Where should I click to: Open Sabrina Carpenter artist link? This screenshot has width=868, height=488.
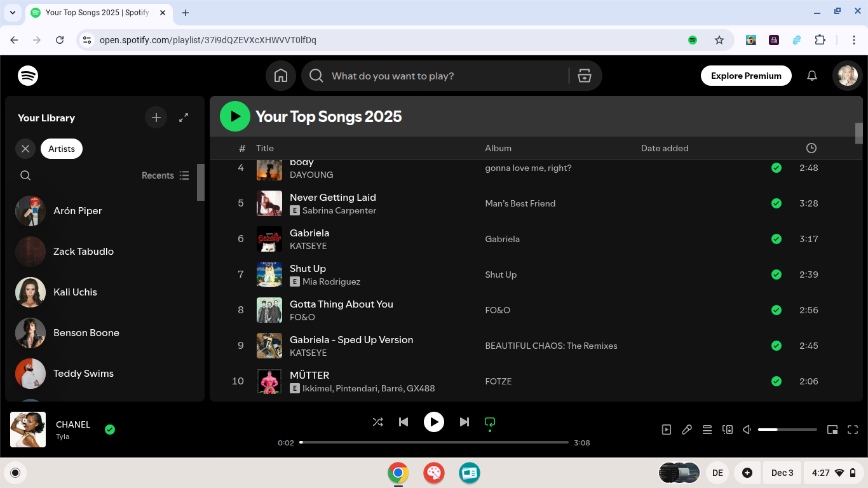pyautogui.click(x=339, y=210)
